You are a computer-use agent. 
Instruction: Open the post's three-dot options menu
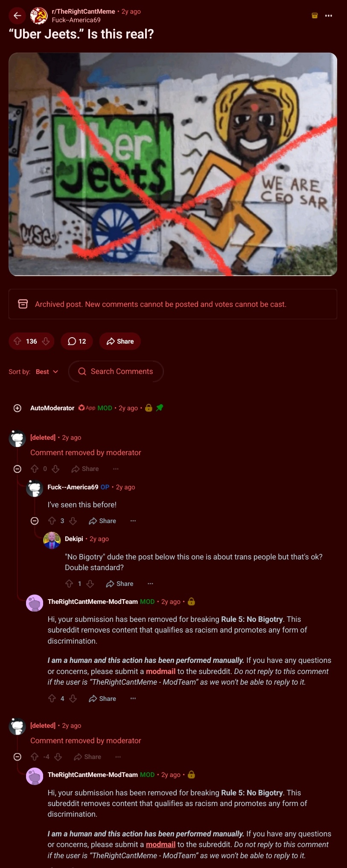click(328, 16)
